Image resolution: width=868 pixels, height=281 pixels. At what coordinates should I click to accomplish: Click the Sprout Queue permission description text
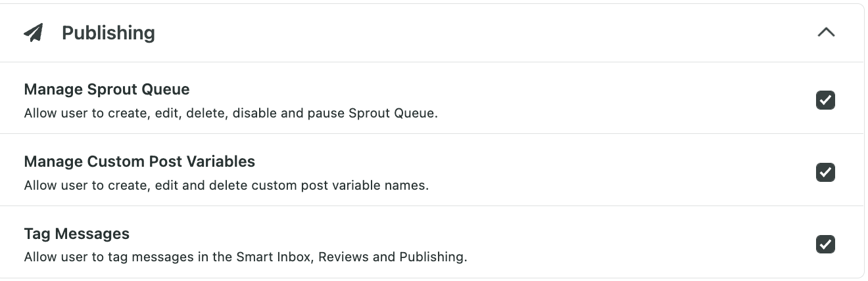click(x=231, y=113)
